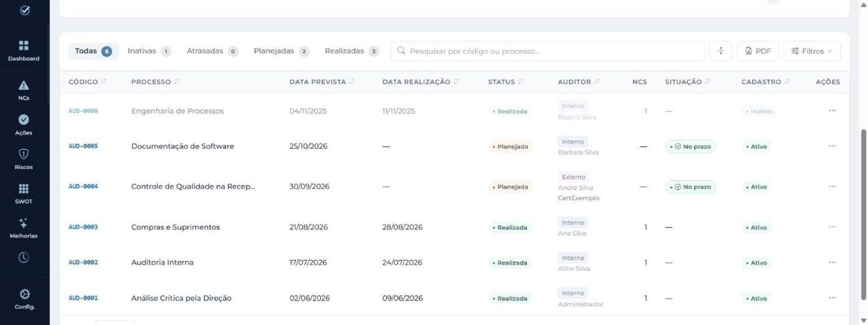The height and width of the screenshot is (325, 868).
Task: Select the Realizadas tab
Action: pos(352,51)
